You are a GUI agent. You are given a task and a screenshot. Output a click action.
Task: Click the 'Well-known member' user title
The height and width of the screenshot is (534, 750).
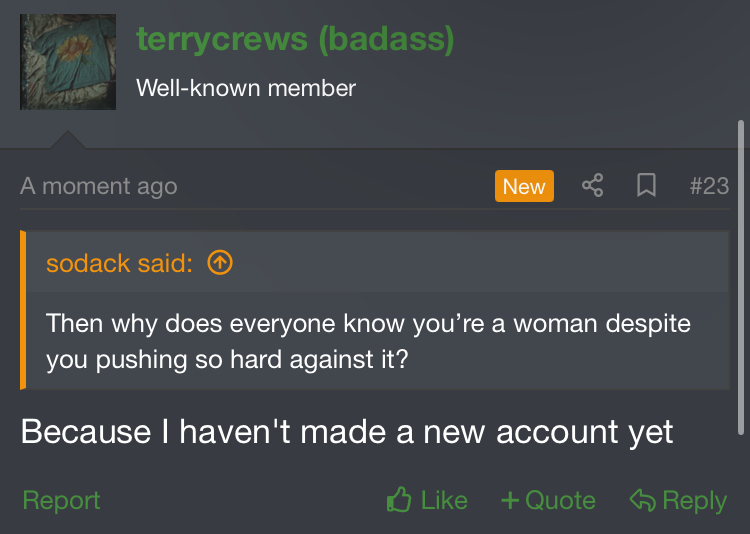click(x=246, y=88)
